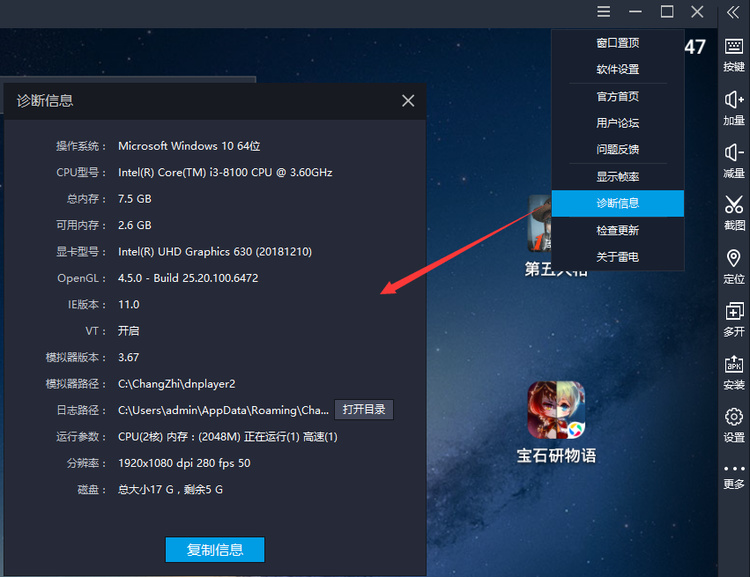750x577 pixels.
Task: Click the 打开目录 button
Action: pos(363,410)
